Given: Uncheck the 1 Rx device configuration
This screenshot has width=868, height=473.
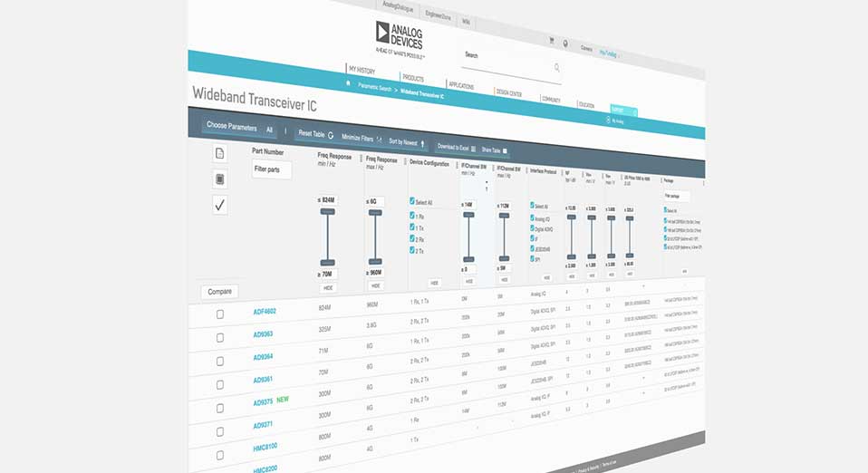Looking at the screenshot, I should [x=412, y=216].
